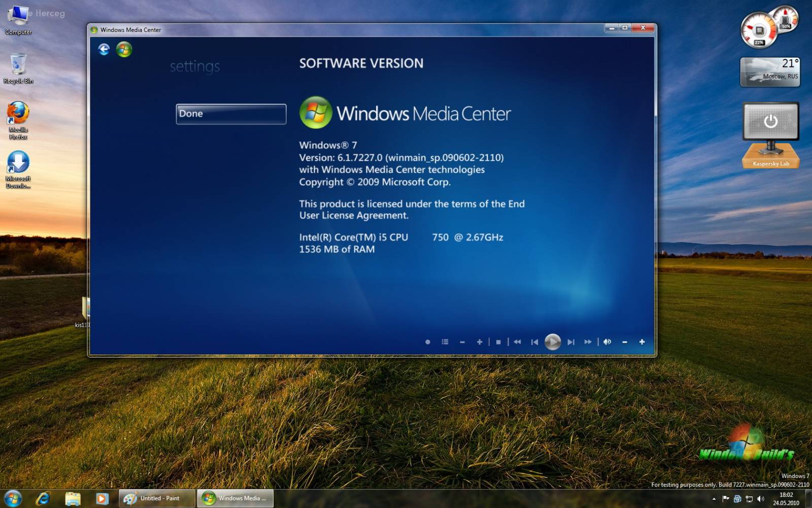
Task: Click channel up plus button
Action: [x=480, y=342]
